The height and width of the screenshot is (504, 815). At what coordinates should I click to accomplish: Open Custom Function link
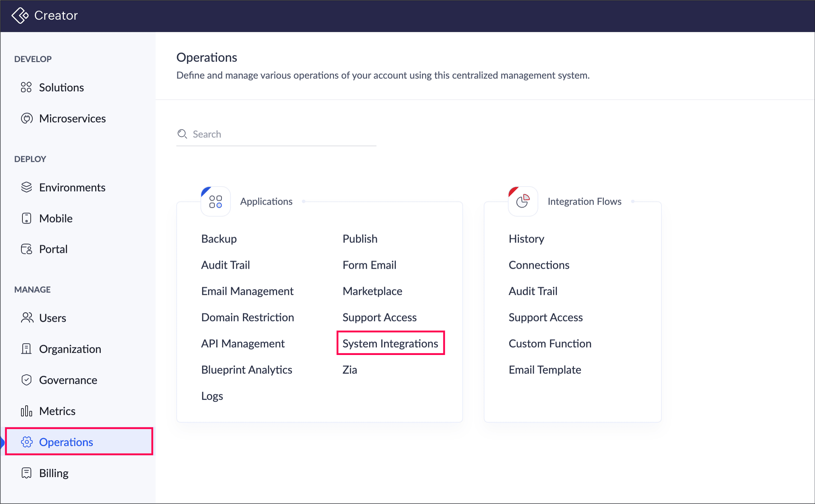(550, 343)
